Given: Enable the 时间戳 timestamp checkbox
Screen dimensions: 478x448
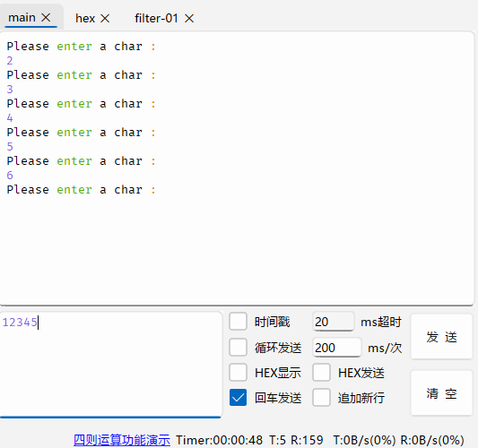Looking at the screenshot, I should point(238,322).
